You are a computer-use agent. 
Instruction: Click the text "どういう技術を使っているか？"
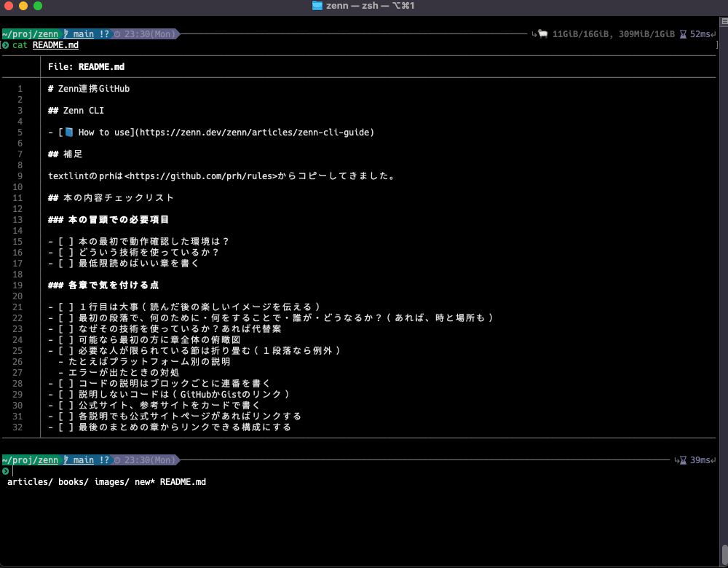coord(149,252)
